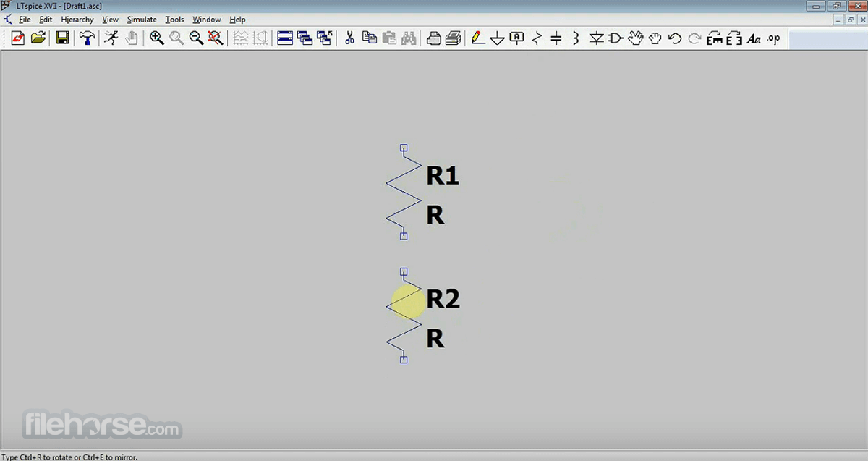Select the Draw Wire pencil tool
The image size is (868, 461).
[477, 38]
